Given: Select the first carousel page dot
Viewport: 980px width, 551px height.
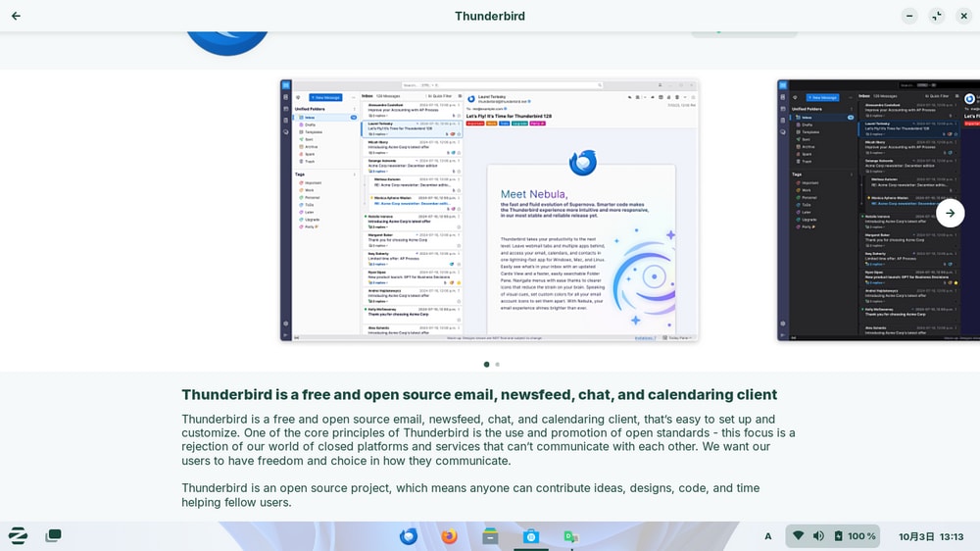Looking at the screenshot, I should [x=486, y=365].
